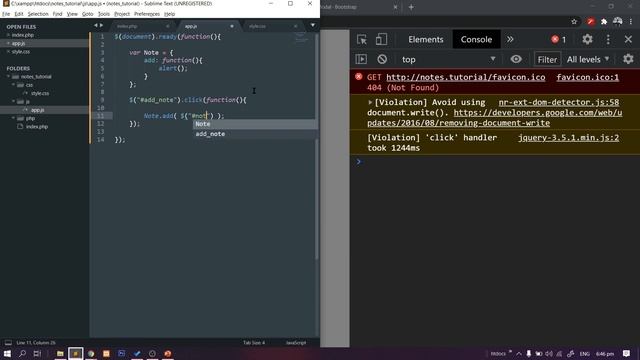
Task: Clear the console with the clear icon
Action: [382, 59]
